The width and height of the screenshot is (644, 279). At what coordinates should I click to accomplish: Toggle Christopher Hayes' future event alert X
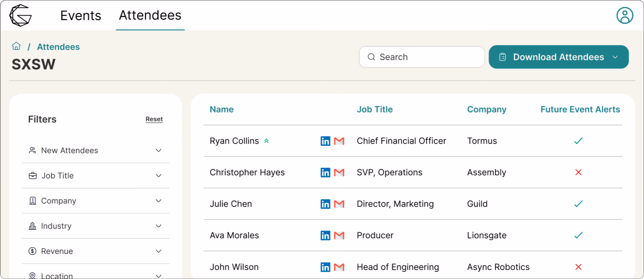pos(578,172)
